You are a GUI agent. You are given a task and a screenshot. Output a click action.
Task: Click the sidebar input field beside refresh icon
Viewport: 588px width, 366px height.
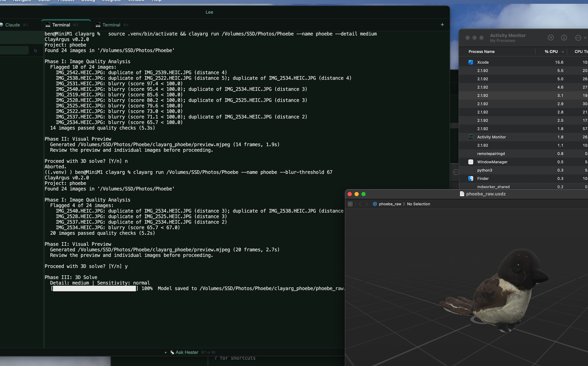[x=14, y=50]
